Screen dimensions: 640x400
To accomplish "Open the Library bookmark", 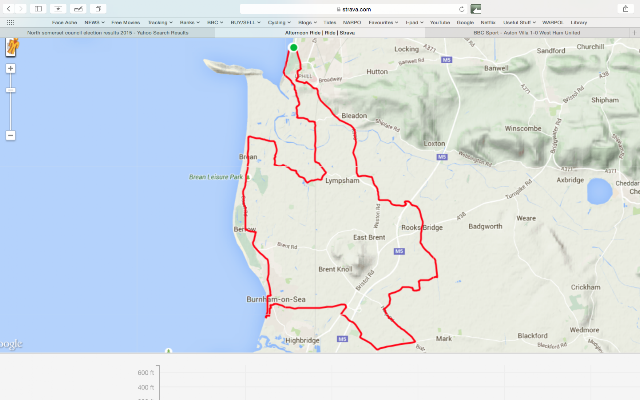I will click(x=579, y=22).
